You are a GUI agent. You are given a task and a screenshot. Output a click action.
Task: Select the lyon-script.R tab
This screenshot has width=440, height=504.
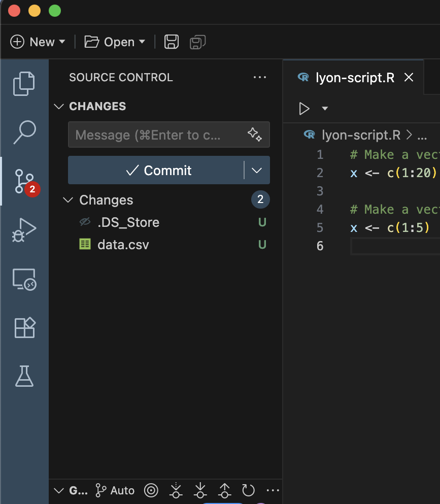[355, 77]
